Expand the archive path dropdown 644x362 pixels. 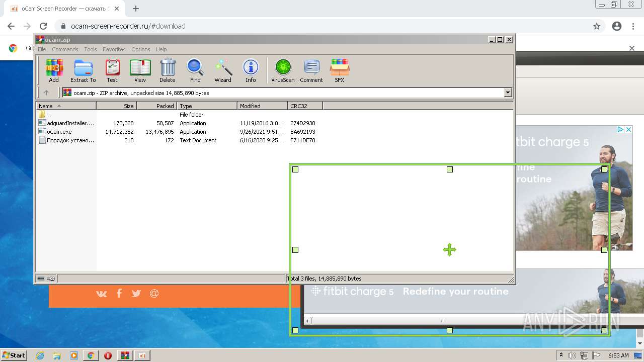508,93
